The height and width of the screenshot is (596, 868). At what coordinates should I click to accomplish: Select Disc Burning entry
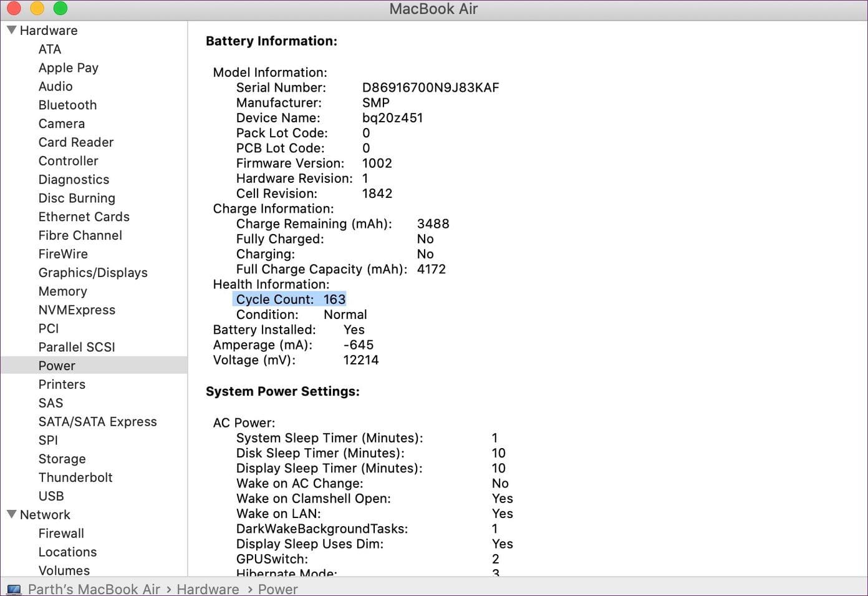77,198
